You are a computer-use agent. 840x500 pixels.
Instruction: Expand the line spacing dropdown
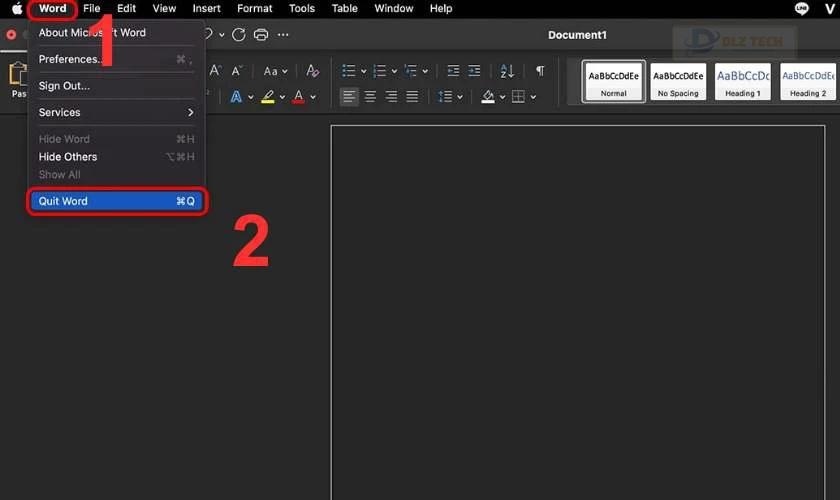(460, 98)
